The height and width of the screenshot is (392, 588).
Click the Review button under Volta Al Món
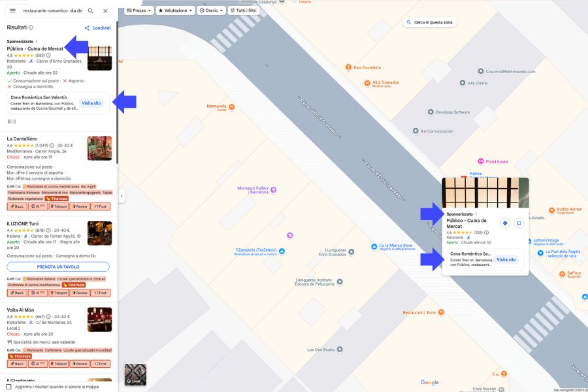coord(80,363)
